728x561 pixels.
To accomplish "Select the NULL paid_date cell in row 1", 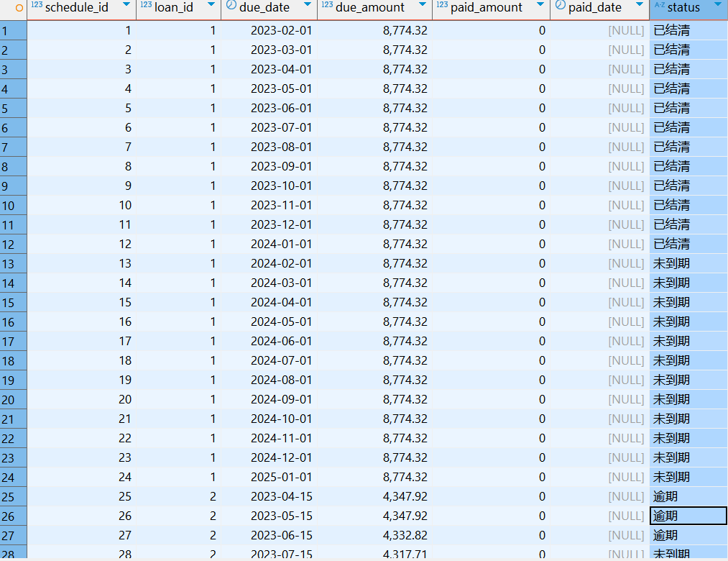I will coord(625,30).
